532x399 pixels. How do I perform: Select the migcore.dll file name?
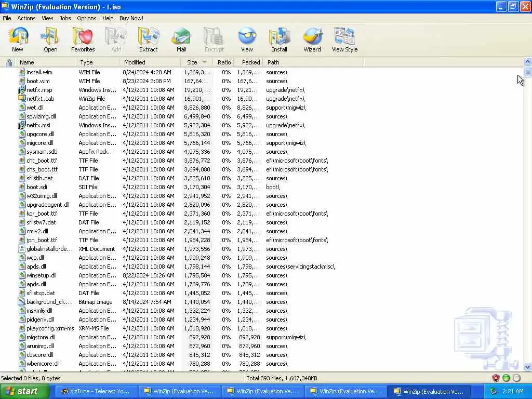(x=39, y=142)
